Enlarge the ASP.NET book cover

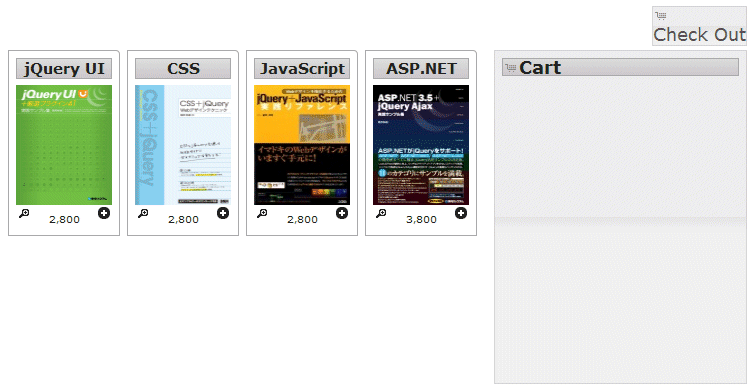click(381, 213)
